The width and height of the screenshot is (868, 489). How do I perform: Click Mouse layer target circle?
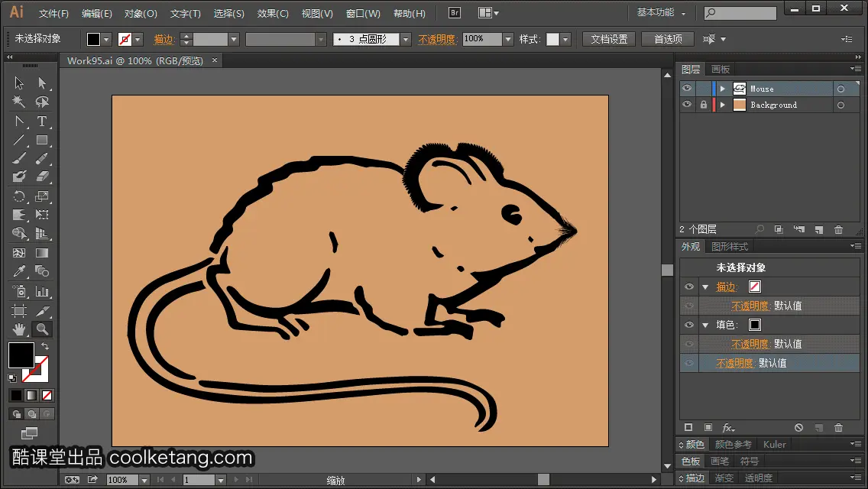840,89
